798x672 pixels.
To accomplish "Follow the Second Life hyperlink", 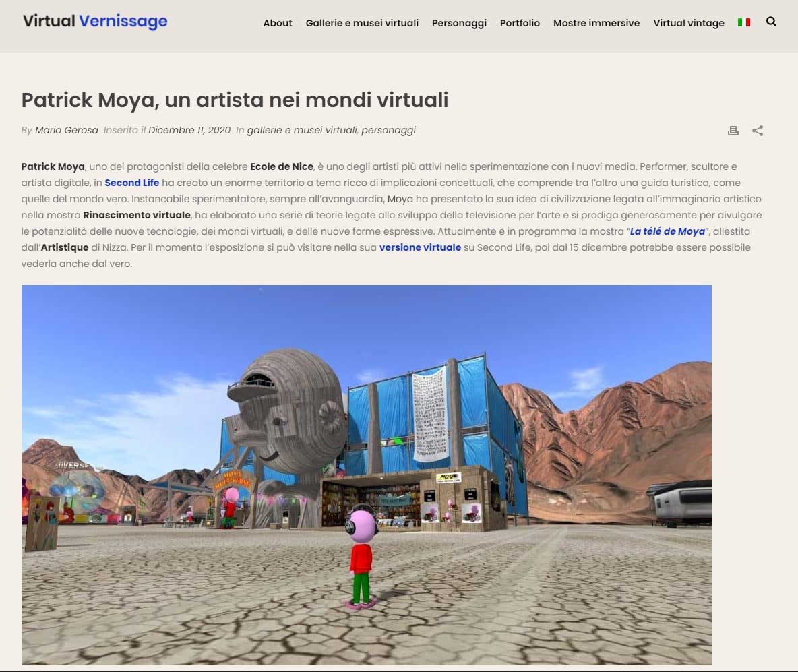I will point(132,183).
